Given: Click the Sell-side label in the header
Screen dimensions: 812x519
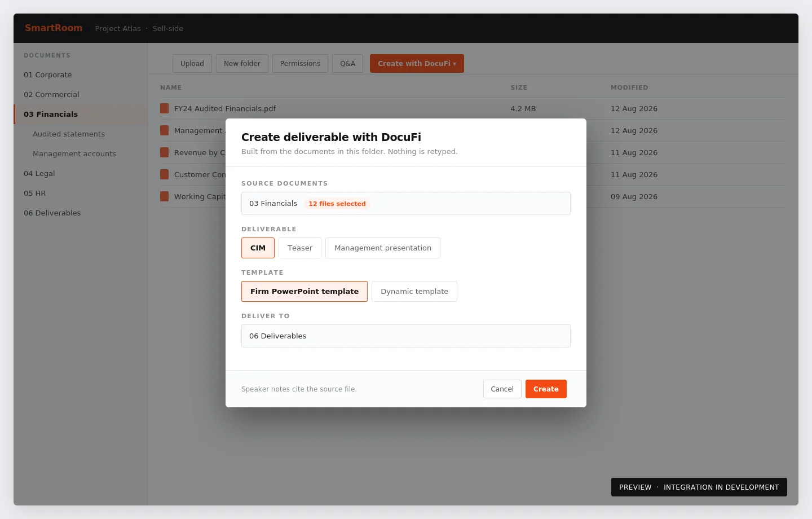Looking at the screenshot, I should 168,29.
